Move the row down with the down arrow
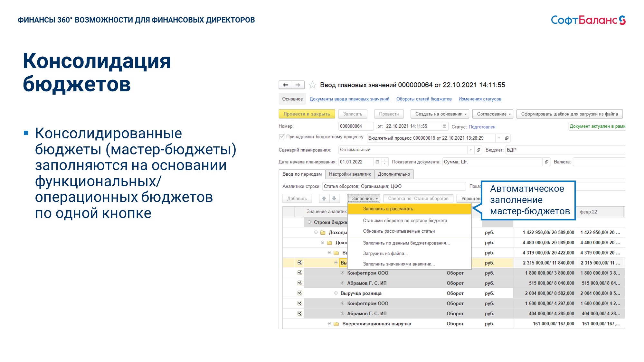 pos(334,199)
